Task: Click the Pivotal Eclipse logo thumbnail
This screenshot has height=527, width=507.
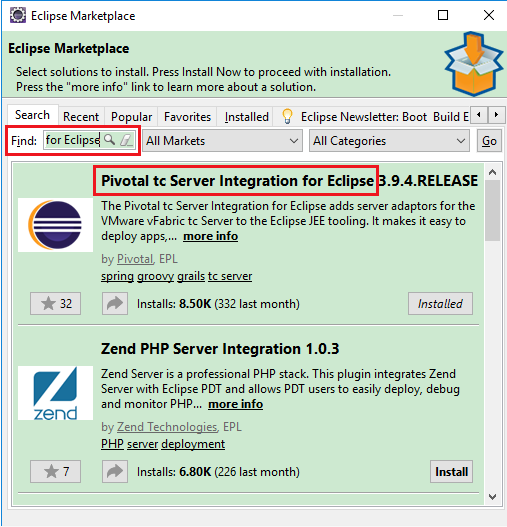Action: tap(55, 225)
